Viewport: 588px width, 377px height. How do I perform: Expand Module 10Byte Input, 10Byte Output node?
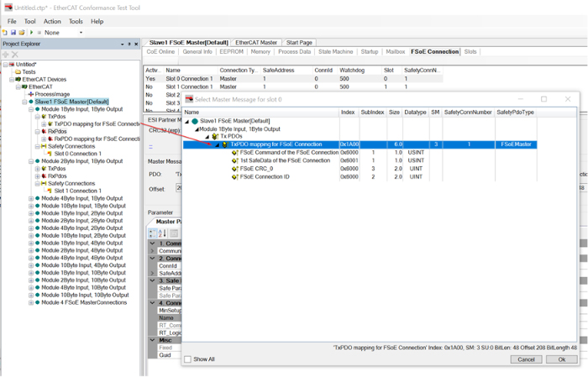(x=31, y=296)
